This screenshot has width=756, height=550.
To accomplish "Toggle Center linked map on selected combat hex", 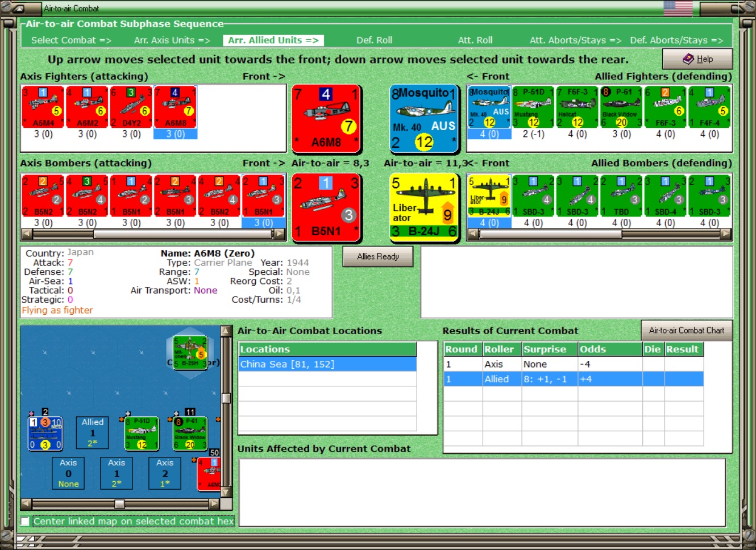I will [25, 521].
